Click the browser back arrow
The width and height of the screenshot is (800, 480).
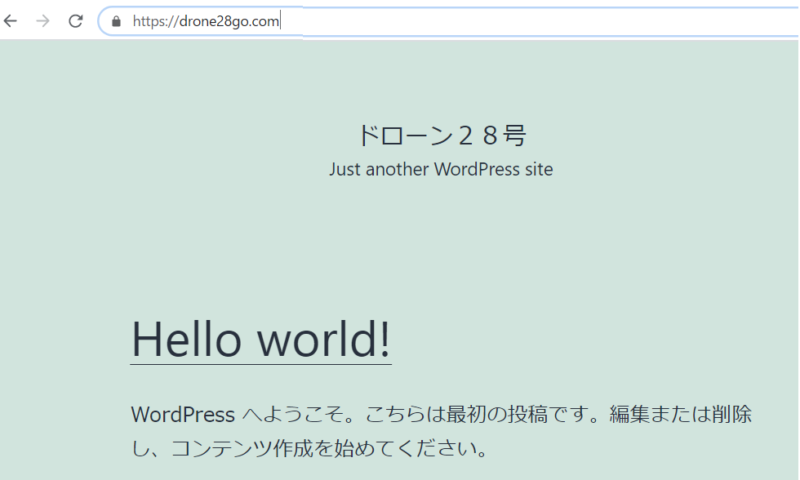coord(10,21)
